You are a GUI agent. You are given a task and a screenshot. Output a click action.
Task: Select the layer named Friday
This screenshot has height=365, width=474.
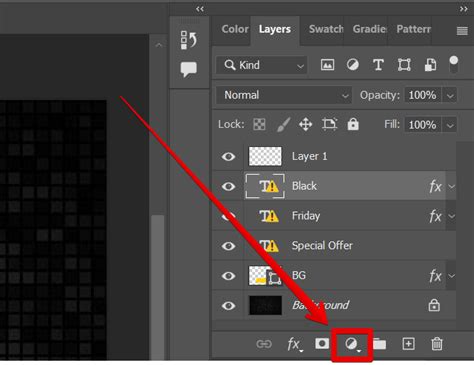306,216
